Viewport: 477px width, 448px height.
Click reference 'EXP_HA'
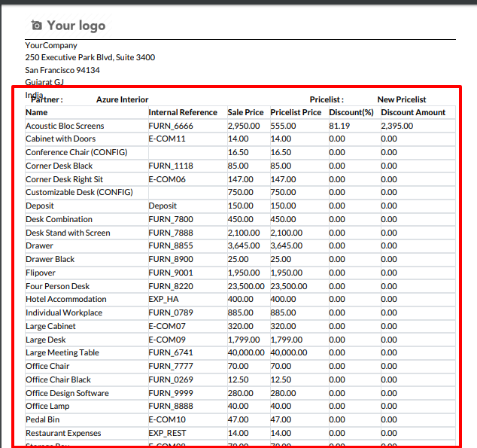pos(163,299)
